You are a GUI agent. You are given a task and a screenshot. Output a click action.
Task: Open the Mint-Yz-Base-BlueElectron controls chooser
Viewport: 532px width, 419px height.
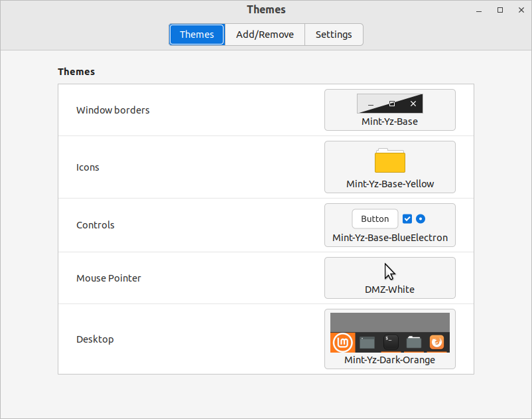(390, 225)
